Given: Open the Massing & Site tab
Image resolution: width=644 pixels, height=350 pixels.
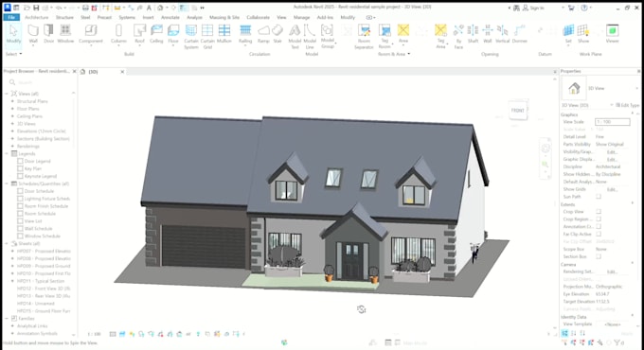Looking at the screenshot, I should point(224,17).
